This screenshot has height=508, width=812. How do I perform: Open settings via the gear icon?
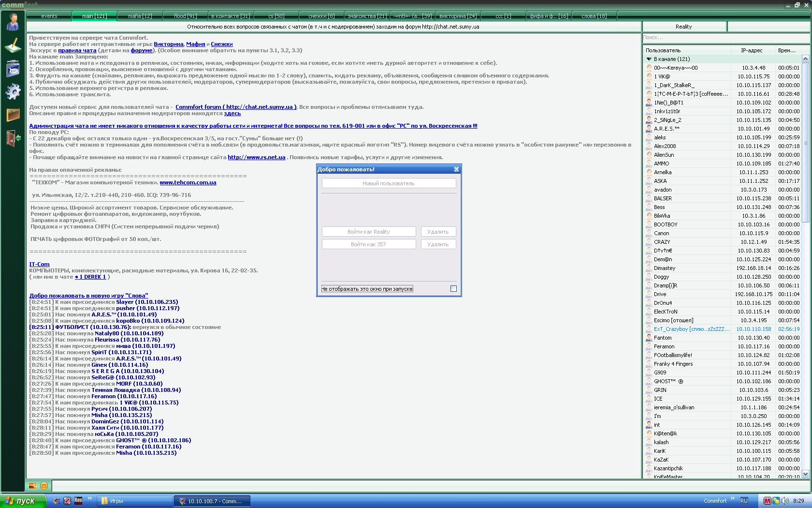point(13,91)
